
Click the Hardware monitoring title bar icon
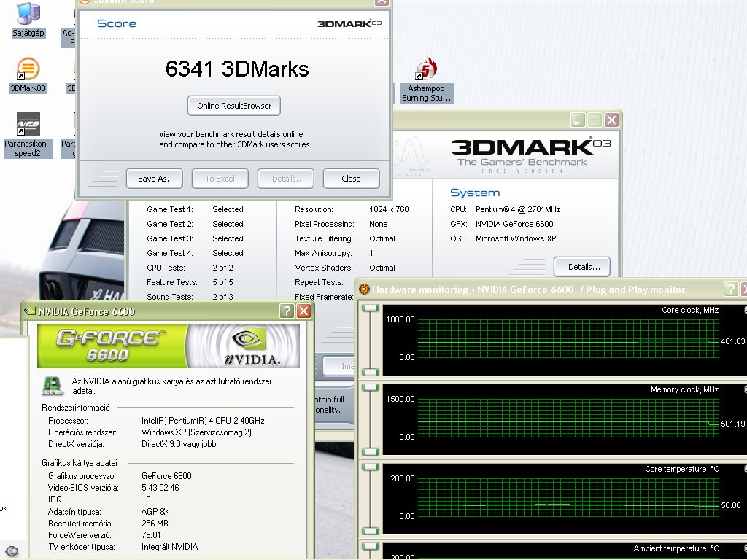point(365,289)
